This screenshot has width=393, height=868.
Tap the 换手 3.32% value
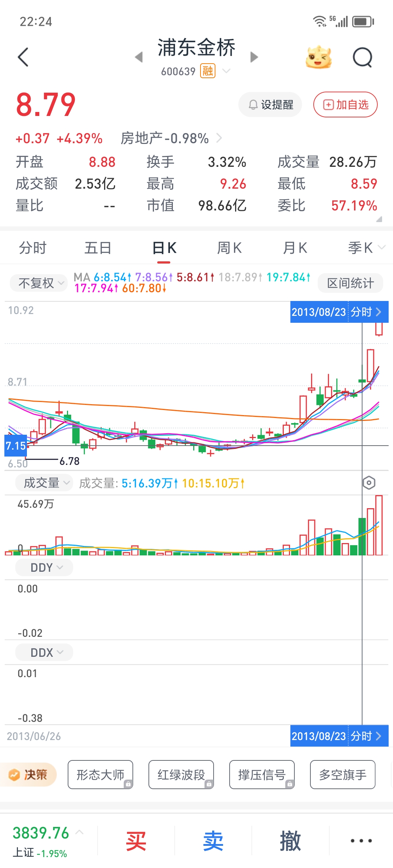[x=227, y=162]
